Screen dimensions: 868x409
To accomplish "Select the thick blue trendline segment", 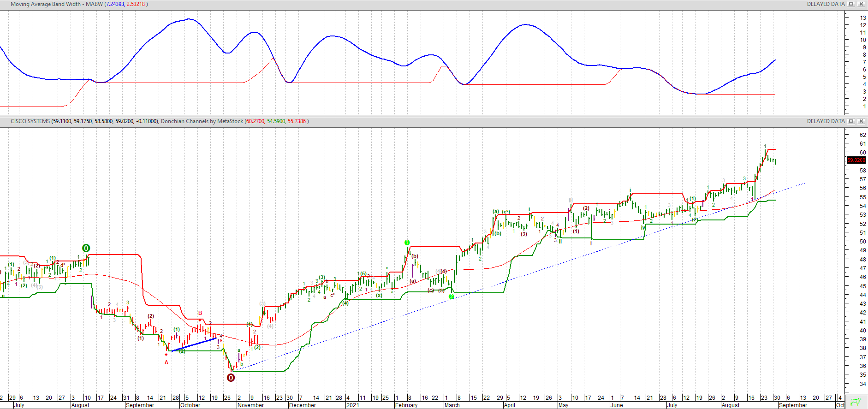I will [194, 345].
